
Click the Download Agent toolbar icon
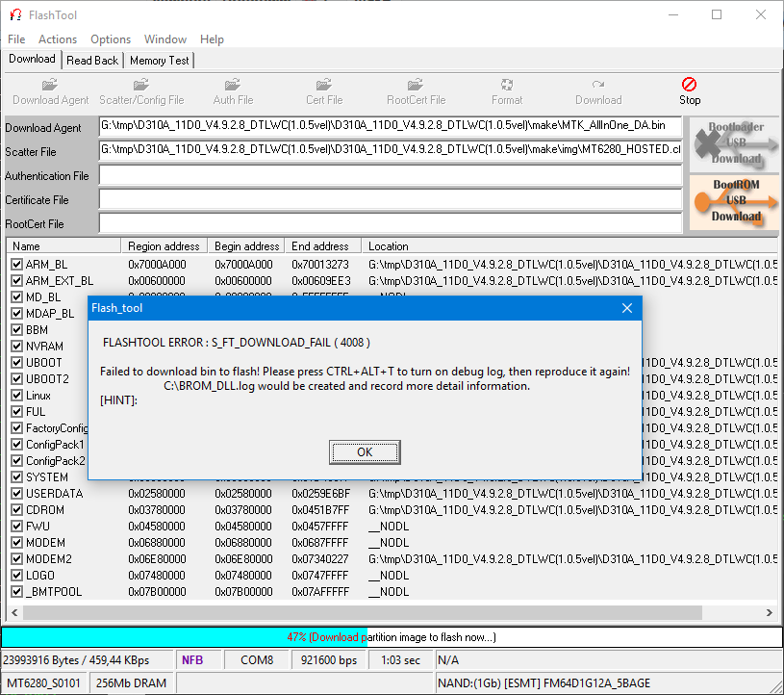51,86
